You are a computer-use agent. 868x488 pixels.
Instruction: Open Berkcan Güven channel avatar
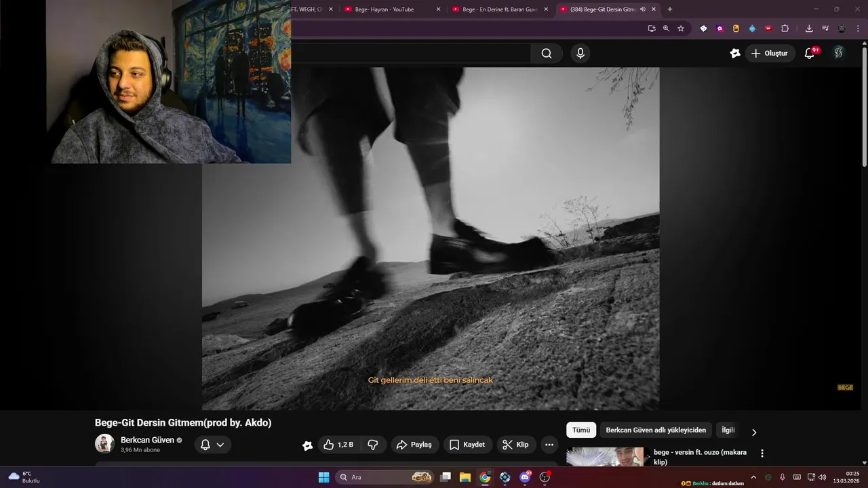[104, 443]
